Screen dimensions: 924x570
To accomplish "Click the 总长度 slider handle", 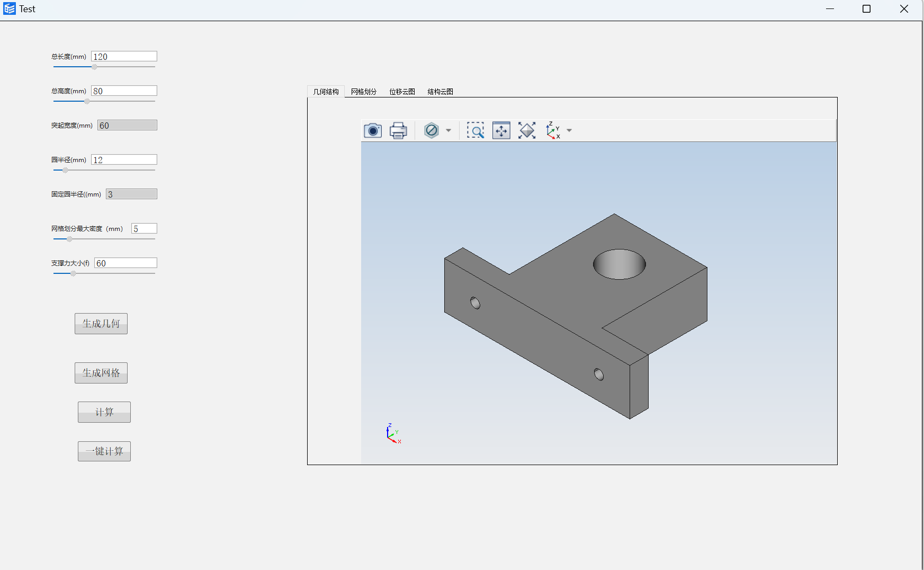I will [x=94, y=67].
